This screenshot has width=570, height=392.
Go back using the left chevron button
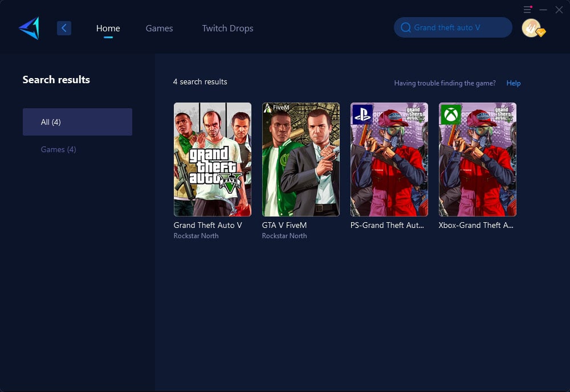click(x=64, y=28)
